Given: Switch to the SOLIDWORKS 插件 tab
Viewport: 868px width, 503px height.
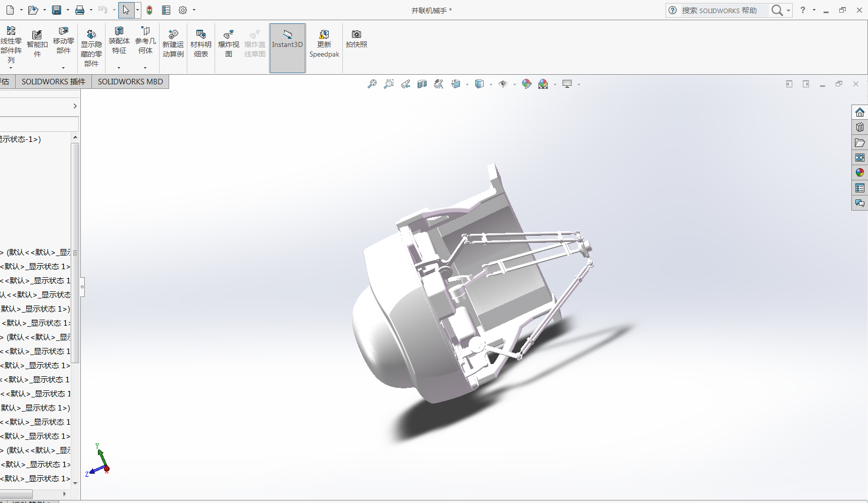Looking at the screenshot, I should point(53,81).
